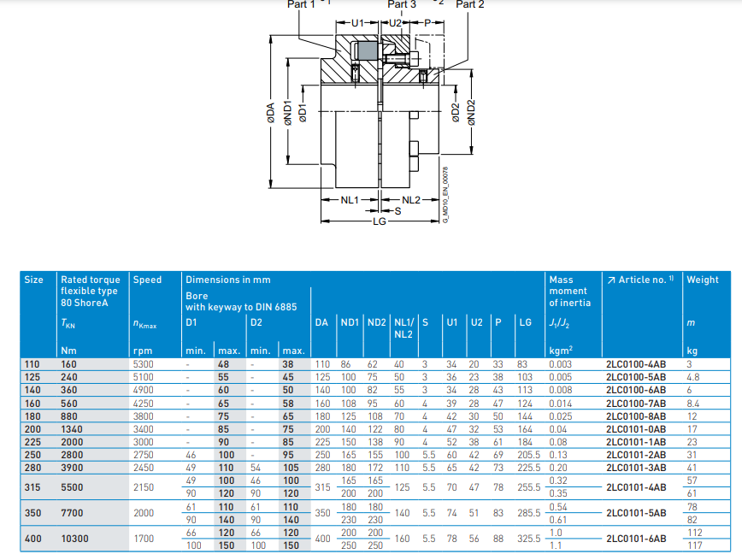The width and height of the screenshot is (742, 560).
Task: Click the Part 2 label in the drawing
Action: pyautogui.click(x=470, y=5)
